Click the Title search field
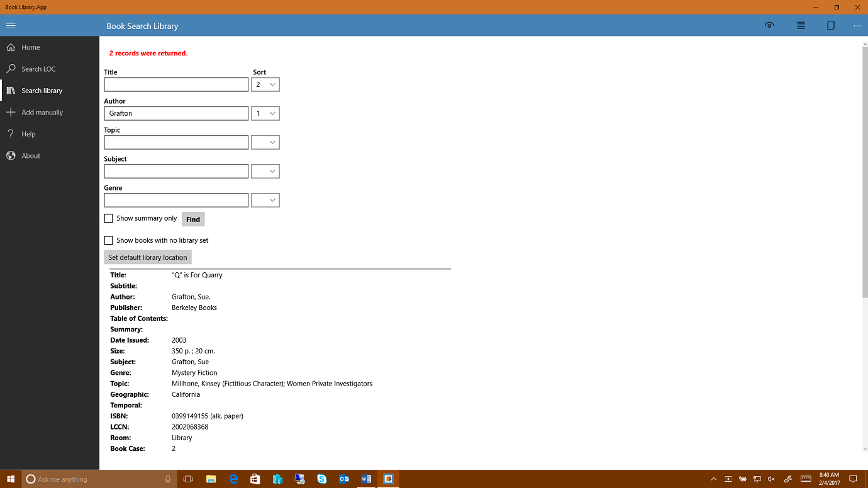 click(176, 84)
